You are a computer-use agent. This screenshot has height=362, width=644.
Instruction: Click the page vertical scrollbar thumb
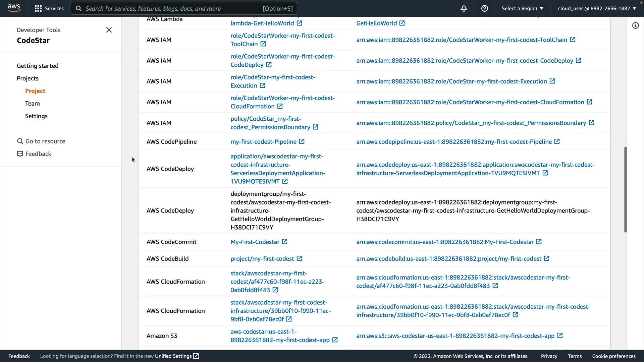[625, 189]
